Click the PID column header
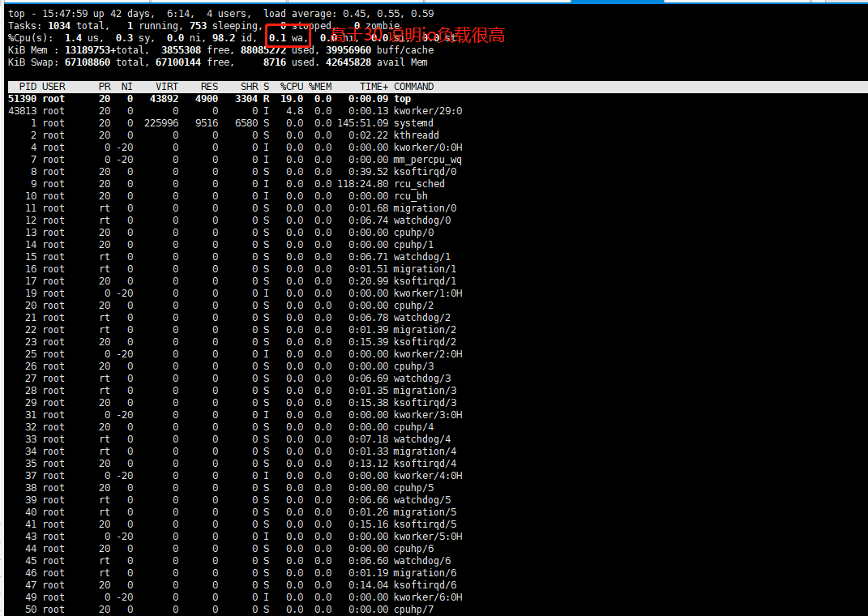The width and height of the screenshot is (868, 616). (x=28, y=87)
